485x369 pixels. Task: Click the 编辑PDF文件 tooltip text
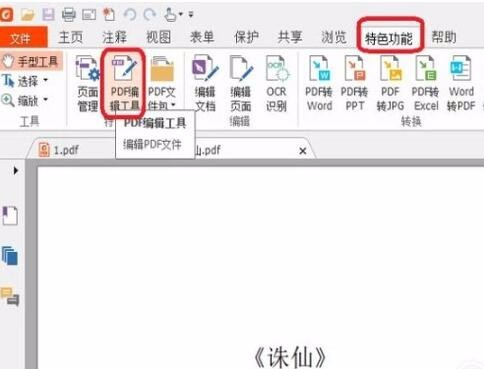tap(152, 144)
